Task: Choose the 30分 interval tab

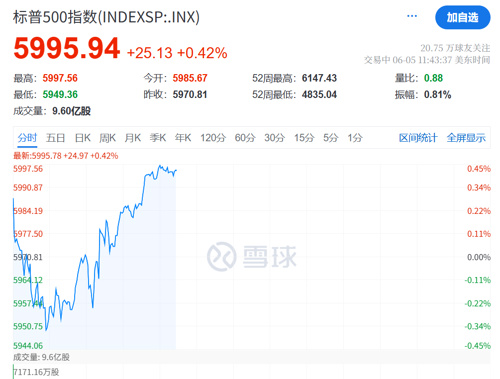Action: [275, 138]
